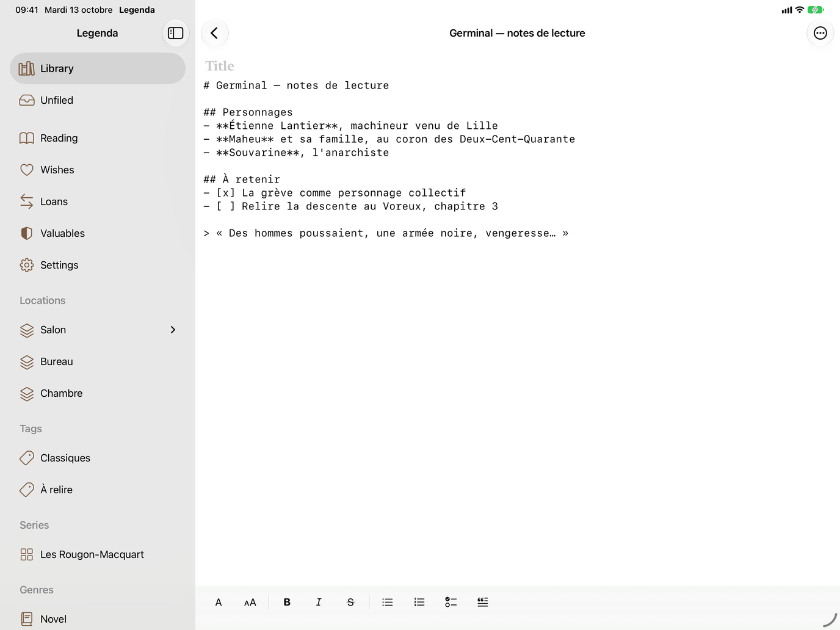This screenshot has height=630, width=840.
Task: Click the '## Personnages' heading line
Action: pos(248,112)
